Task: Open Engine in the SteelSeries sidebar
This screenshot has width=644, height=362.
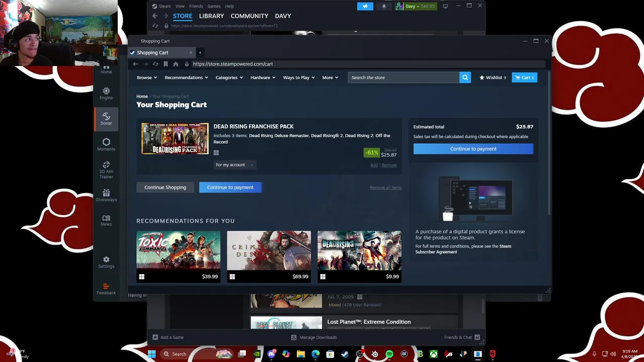Action: pyautogui.click(x=106, y=93)
